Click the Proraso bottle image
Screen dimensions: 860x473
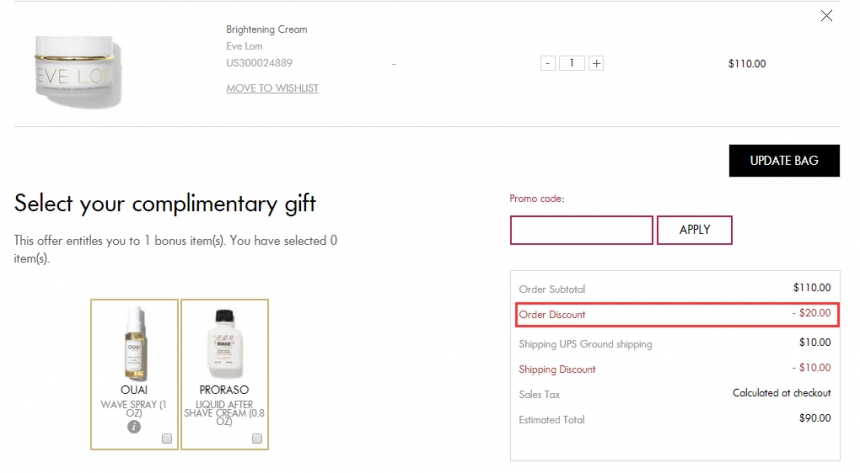(224, 340)
